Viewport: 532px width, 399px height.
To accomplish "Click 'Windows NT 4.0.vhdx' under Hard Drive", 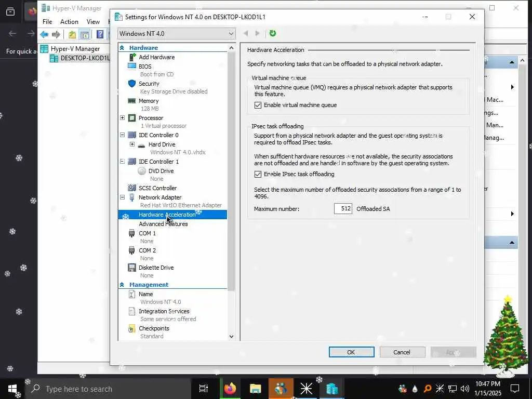I will 178,152.
